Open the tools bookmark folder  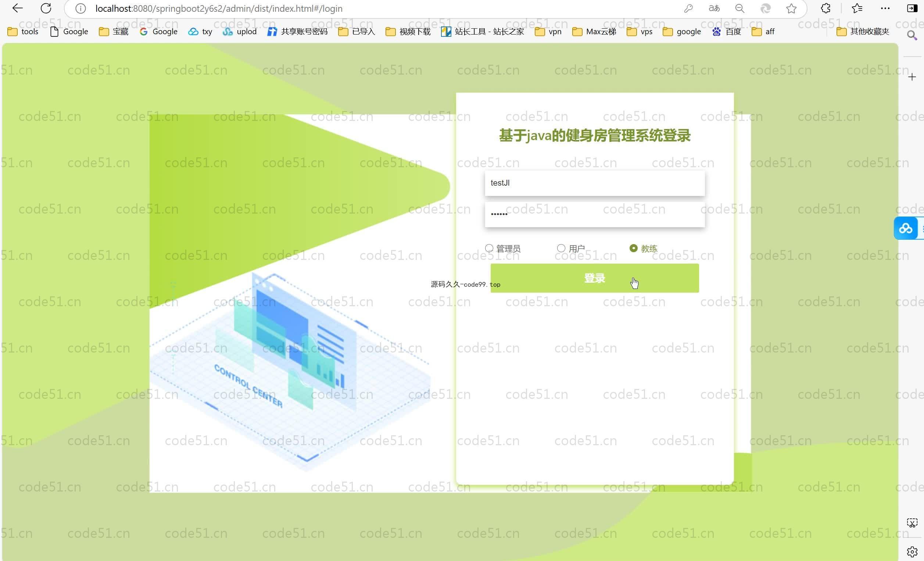tap(23, 32)
